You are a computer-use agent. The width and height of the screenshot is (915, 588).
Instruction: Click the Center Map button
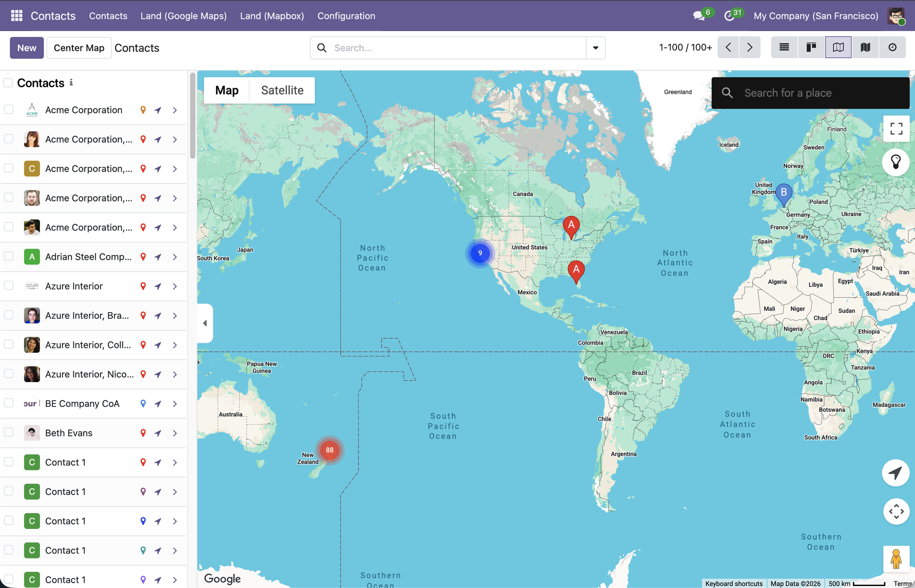79,48
